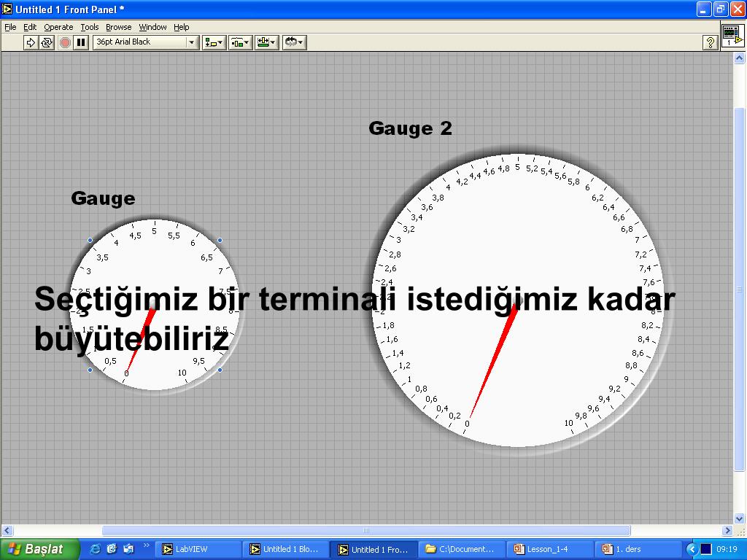Click the horizontal scrollbar thumb
The width and height of the screenshot is (747, 560).
click(x=366, y=530)
